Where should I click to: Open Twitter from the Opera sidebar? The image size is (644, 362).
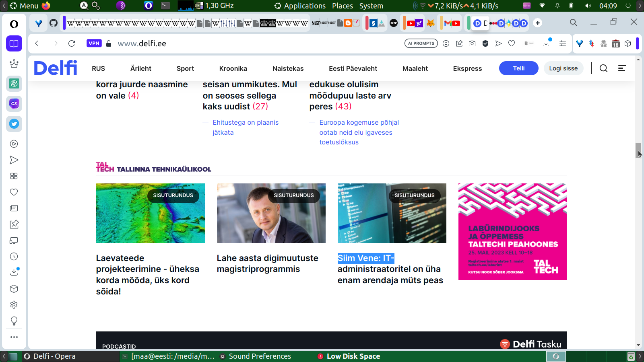click(x=14, y=124)
